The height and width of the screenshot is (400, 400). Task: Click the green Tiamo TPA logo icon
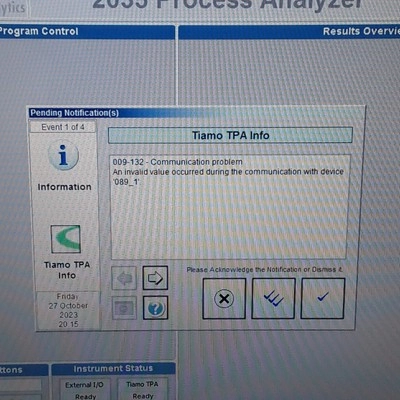point(66,239)
